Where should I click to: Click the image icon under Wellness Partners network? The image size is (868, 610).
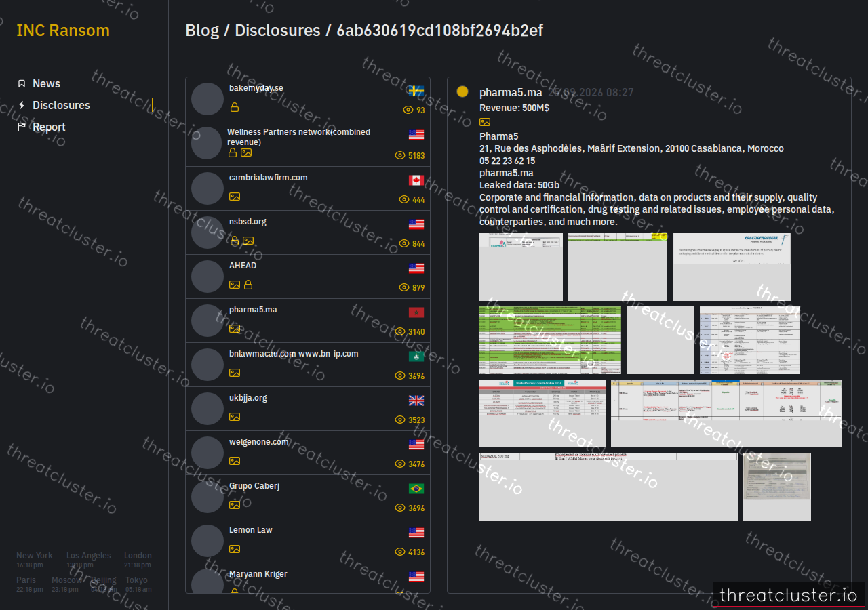[246, 152]
